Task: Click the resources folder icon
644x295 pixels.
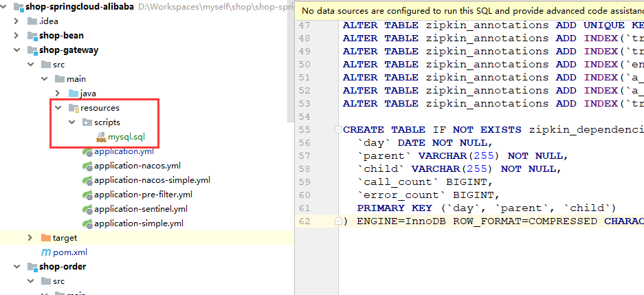Action: coord(74,108)
